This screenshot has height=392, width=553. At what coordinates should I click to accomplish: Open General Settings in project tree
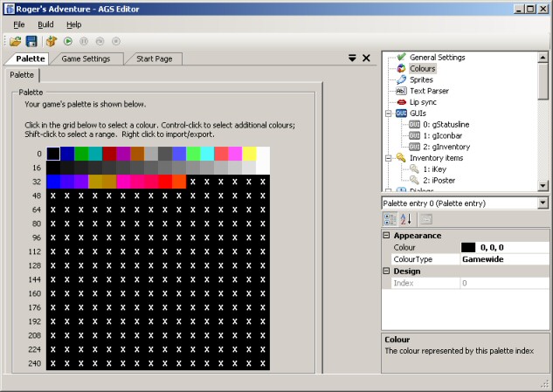click(x=437, y=57)
